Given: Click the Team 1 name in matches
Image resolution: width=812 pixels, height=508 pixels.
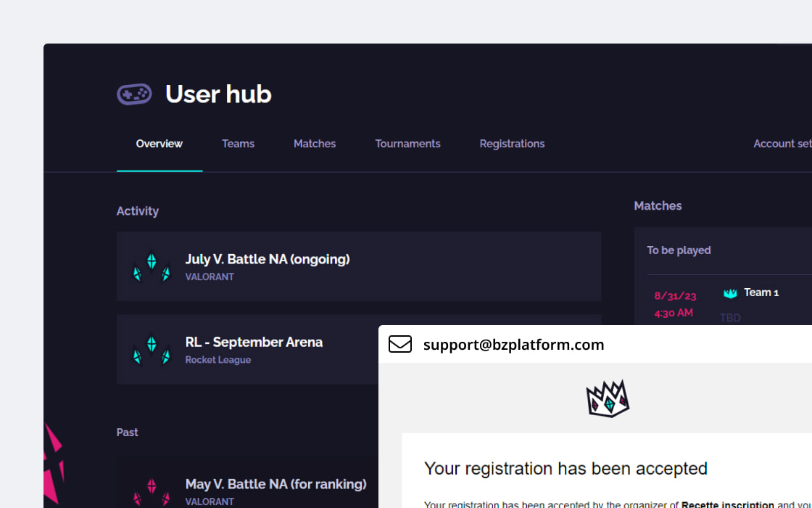Looking at the screenshot, I should click(x=761, y=292).
